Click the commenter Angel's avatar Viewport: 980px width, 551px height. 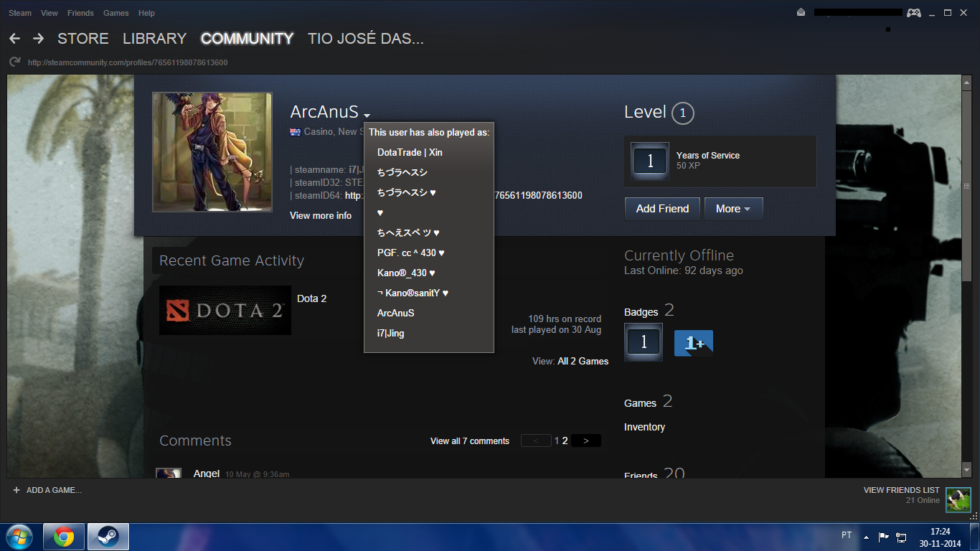[x=169, y=474]
